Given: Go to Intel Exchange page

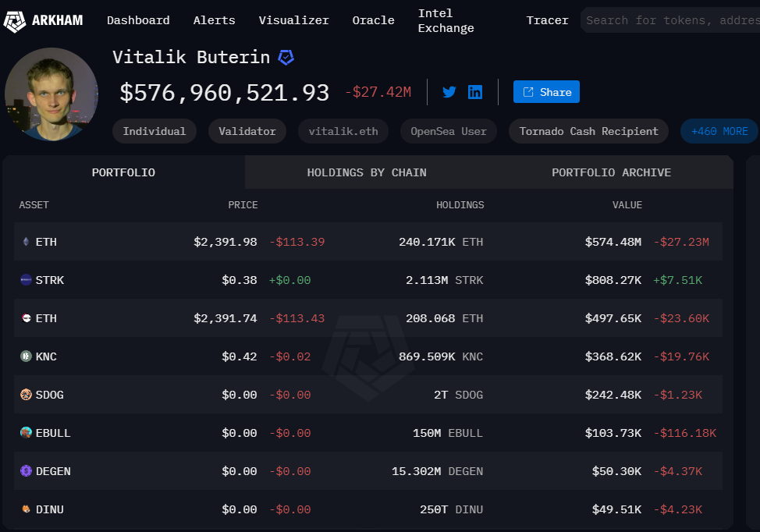Looking at the screenshot, I should [x=446, y=21].
